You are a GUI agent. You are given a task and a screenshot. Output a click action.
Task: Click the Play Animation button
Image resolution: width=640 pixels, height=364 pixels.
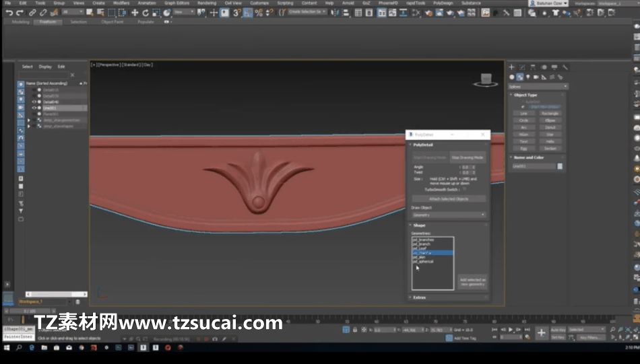point(511,330)
